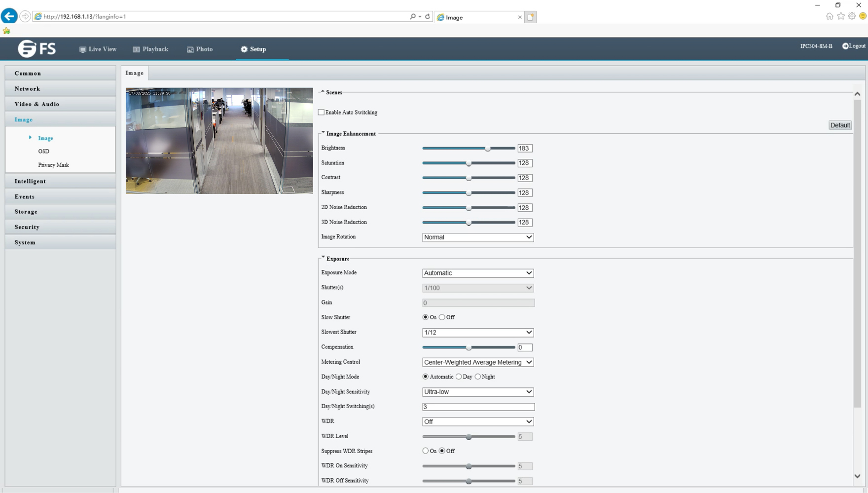Click the Default button
This screenshot has height=493, width=868.
tap(840, 125)
